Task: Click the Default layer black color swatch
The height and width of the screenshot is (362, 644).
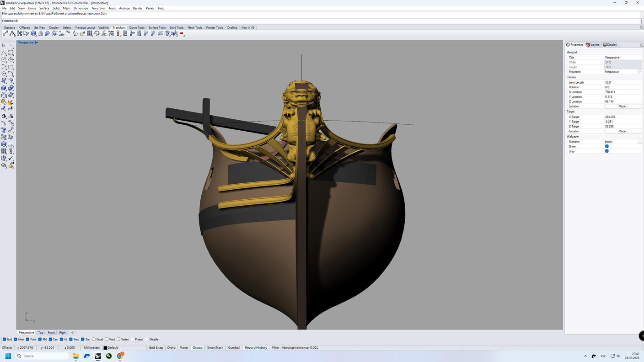Action: (x=105, y=347)
